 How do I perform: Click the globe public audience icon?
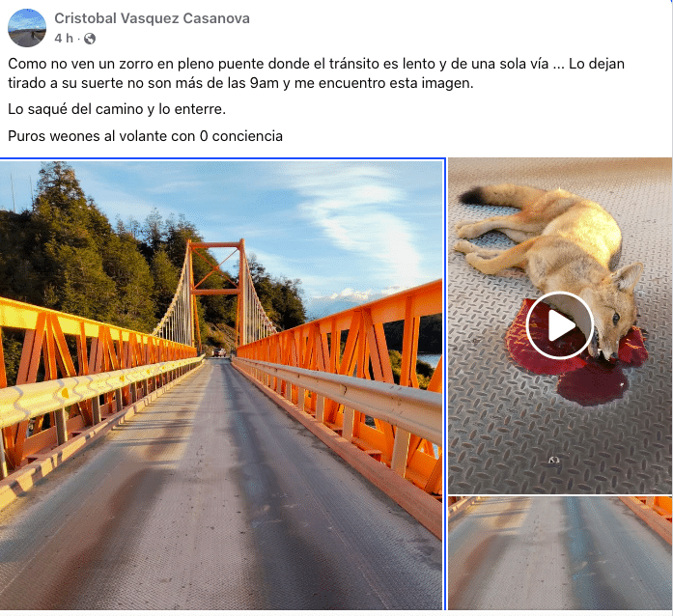90,39
